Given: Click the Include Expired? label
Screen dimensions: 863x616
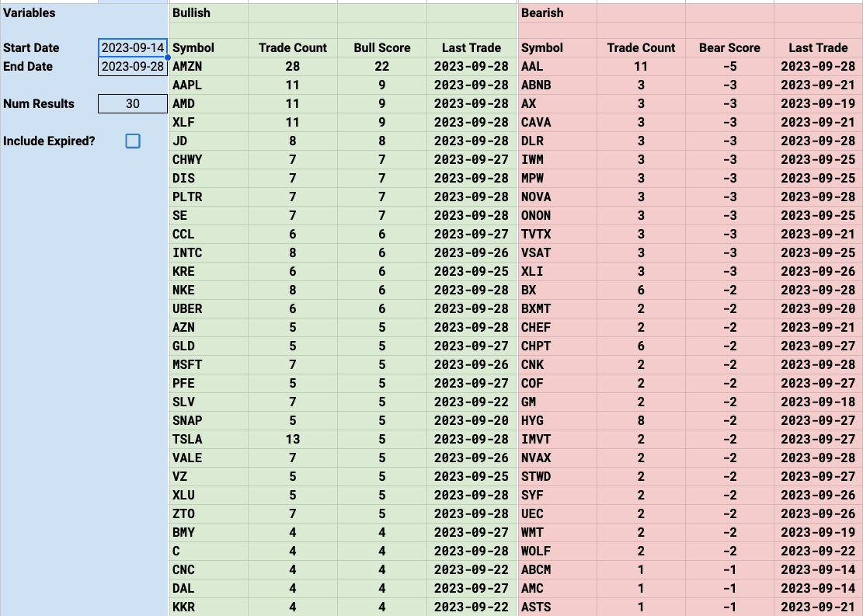Looking at the screenshot, I should pyautogui.click(x=49, y=141).
